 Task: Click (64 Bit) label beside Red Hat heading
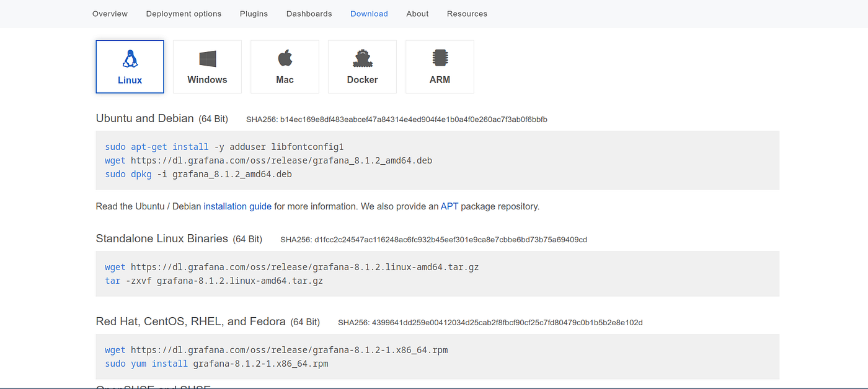coord(305,322)
